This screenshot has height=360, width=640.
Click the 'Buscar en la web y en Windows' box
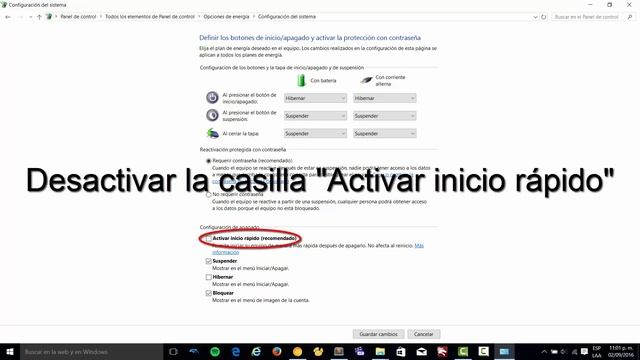tap(91, 351)
